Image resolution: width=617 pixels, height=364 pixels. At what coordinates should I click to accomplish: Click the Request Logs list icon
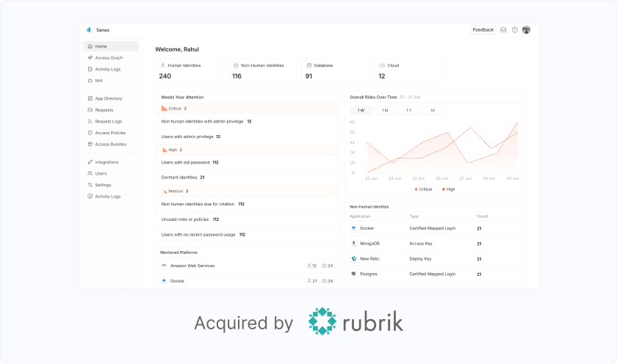click(x=90, y=122)
